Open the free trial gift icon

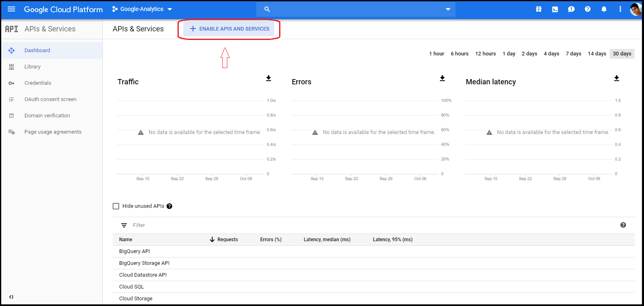tap(539, 9)
